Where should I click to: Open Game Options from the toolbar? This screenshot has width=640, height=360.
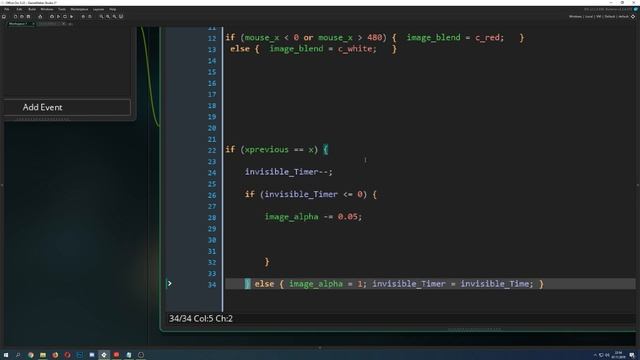[83, 16]
